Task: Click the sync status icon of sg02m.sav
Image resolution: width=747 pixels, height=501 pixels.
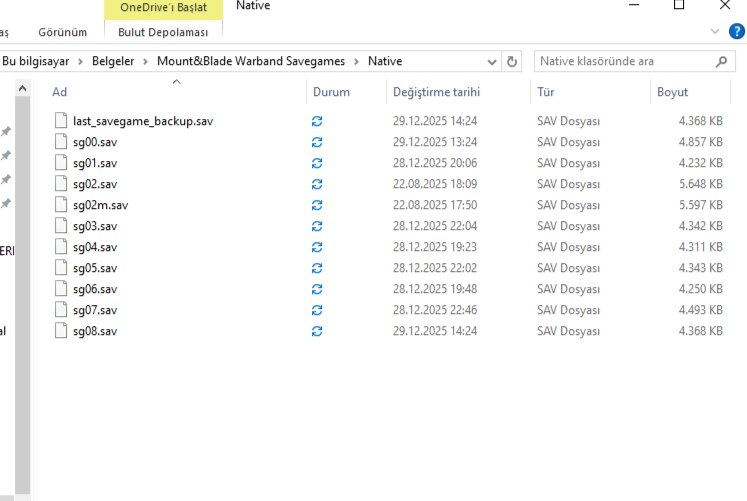Action: pos(317,205)
